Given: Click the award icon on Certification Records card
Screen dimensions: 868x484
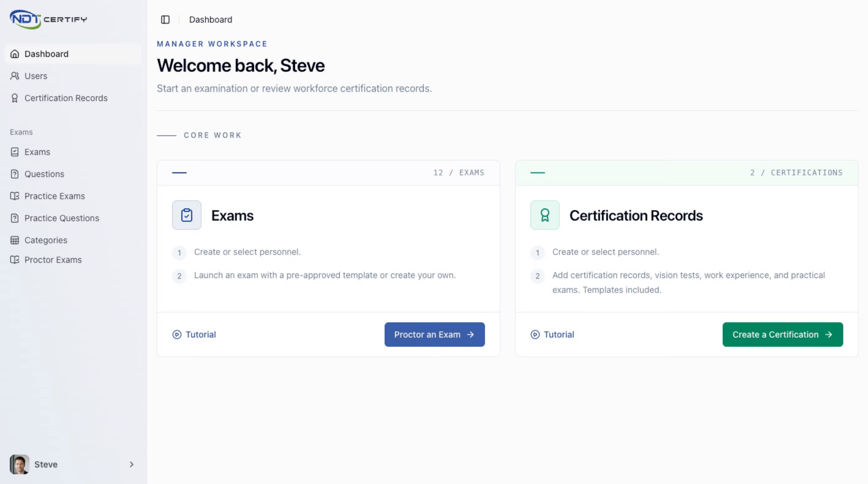Looking at the screenshot, I should 545,215.
